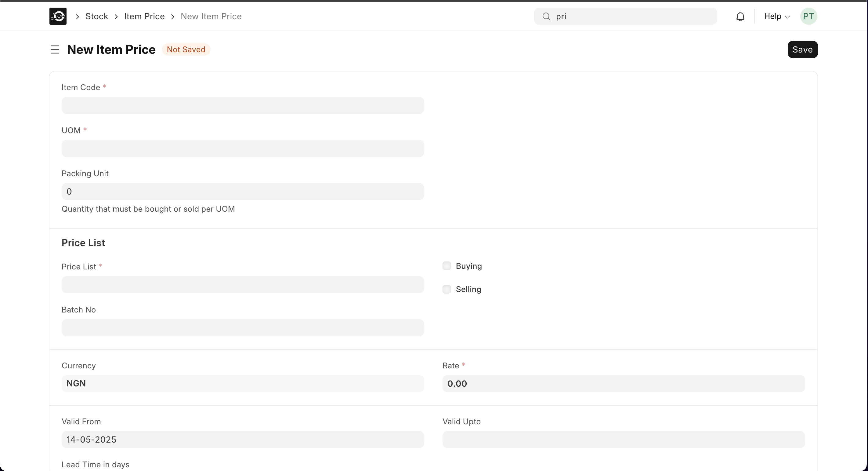Open the PT user avatar menu
868x471 pixels.
809,16
